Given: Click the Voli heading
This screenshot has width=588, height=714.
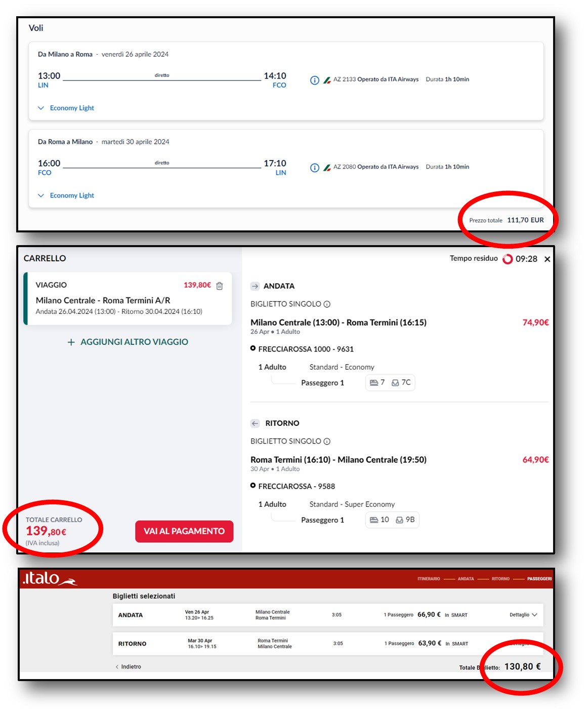Looking at the screenshot, I should coord(36,28).
